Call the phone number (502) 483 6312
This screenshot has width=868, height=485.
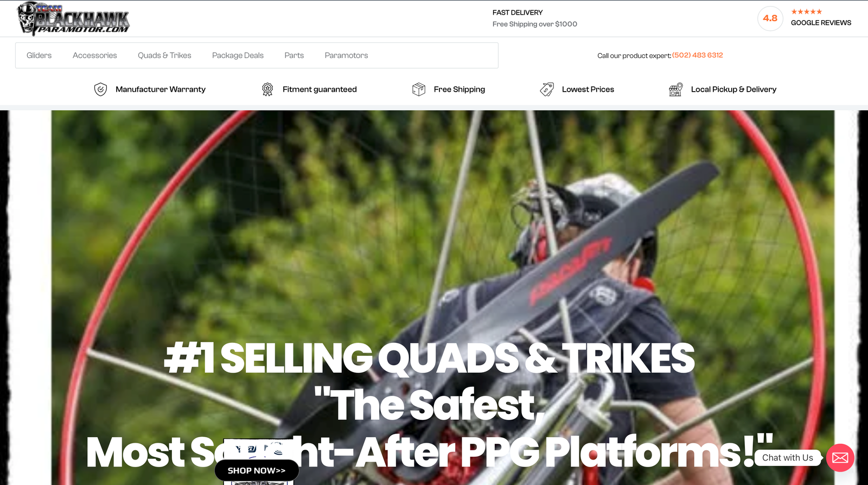698,55
